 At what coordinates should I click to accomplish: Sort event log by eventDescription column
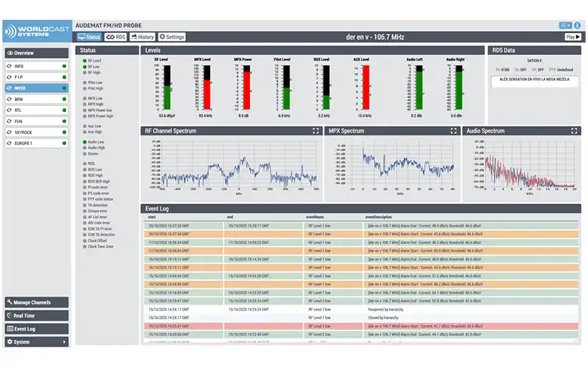click(x=379, y=217)
